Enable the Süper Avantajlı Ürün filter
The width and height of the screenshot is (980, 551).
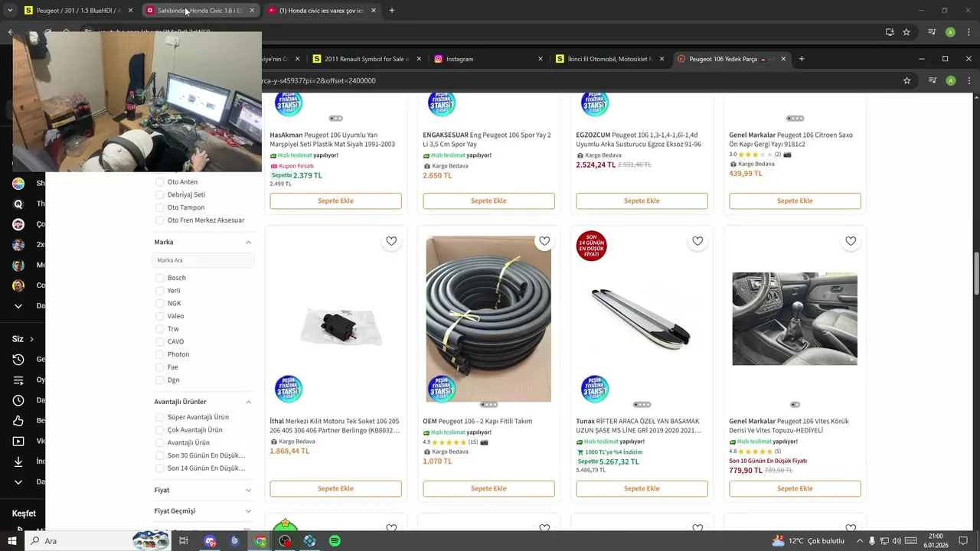point(159,417)
